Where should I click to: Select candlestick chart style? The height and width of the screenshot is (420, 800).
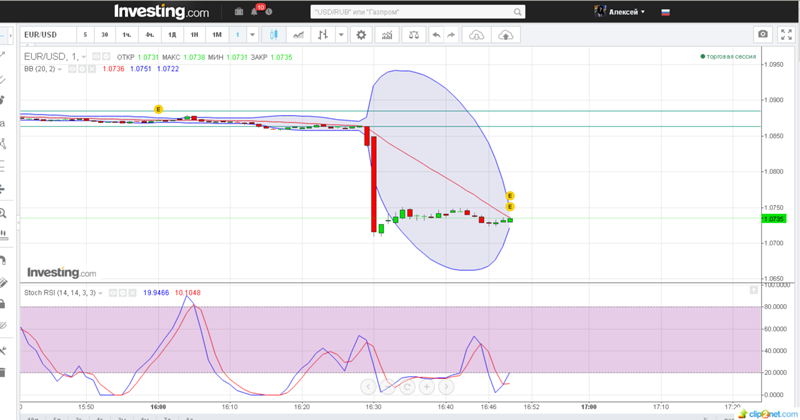point(273,35)
